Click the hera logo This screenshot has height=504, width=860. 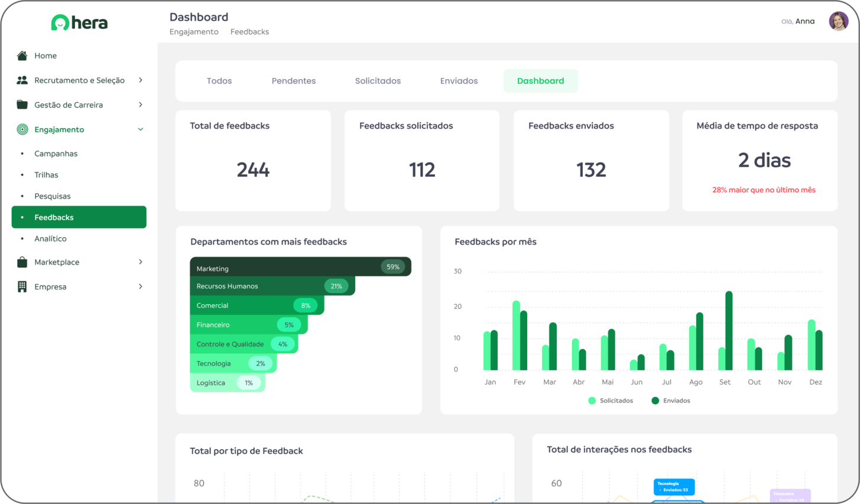tap(79, 22)
